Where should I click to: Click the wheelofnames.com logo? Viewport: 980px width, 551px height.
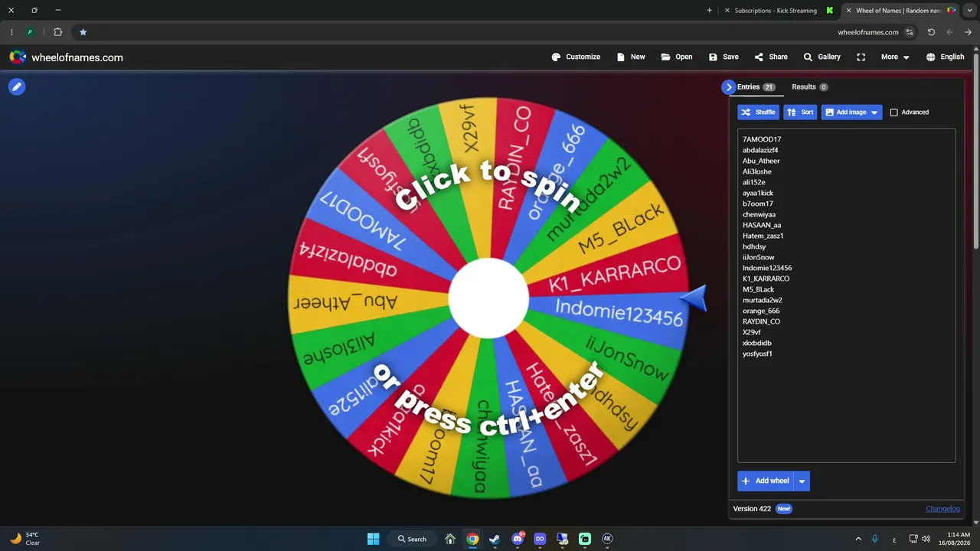66,57
